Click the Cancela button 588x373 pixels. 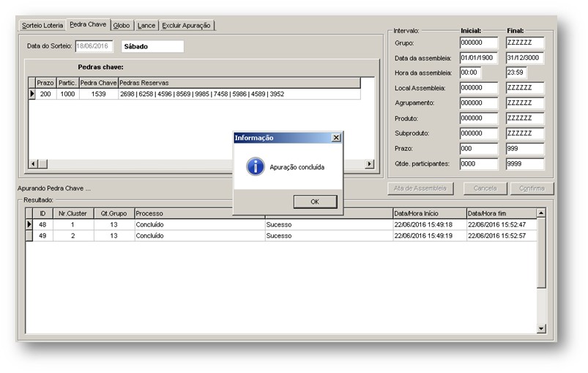click(485, 188)
